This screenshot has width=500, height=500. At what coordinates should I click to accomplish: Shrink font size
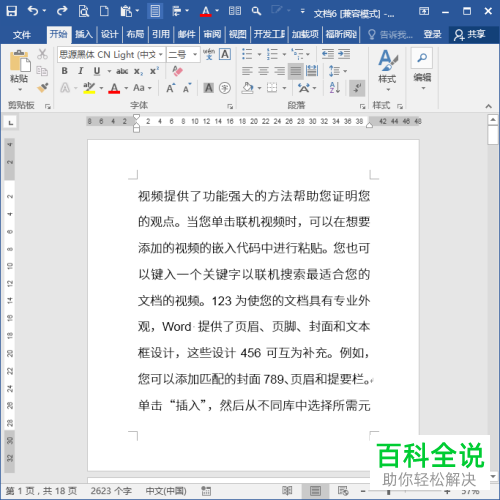(x=187, y=88)
